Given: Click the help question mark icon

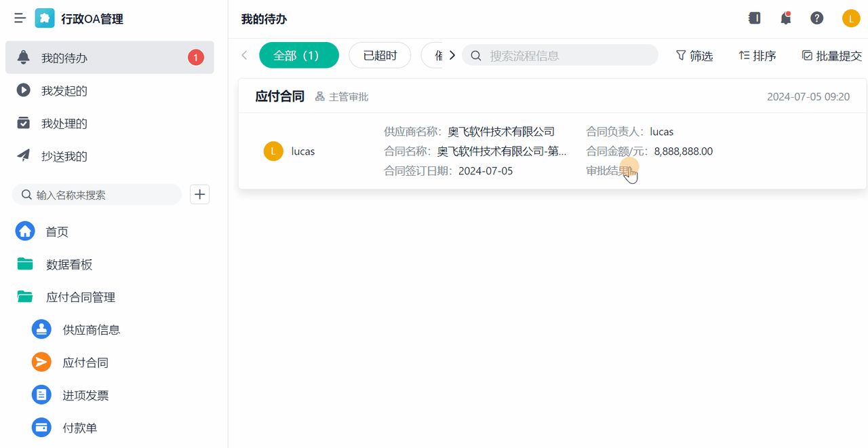Looking at the screenshot, I should [x=816, y=18].
